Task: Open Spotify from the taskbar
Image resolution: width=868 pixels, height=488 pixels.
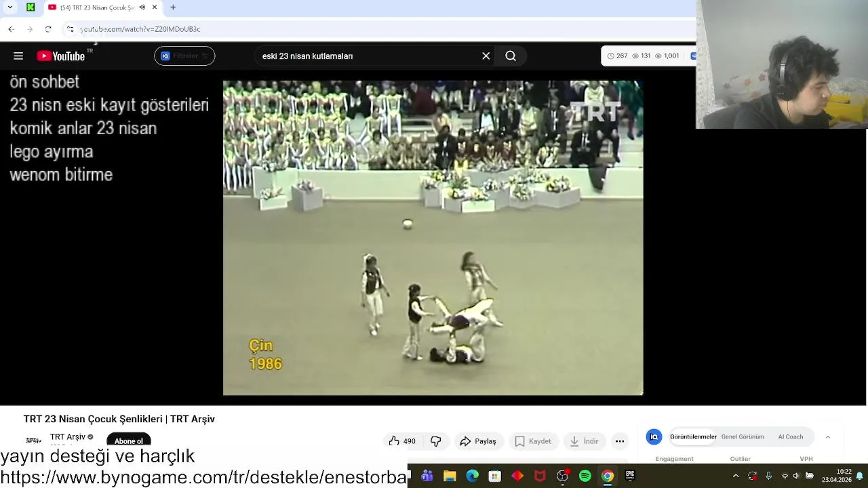Action: click(585, 476)
